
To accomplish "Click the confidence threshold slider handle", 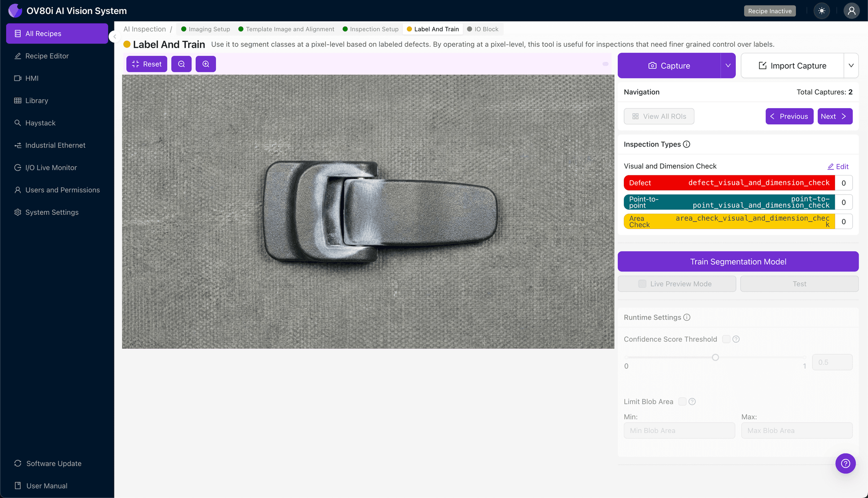I will (x=715, y=357).
